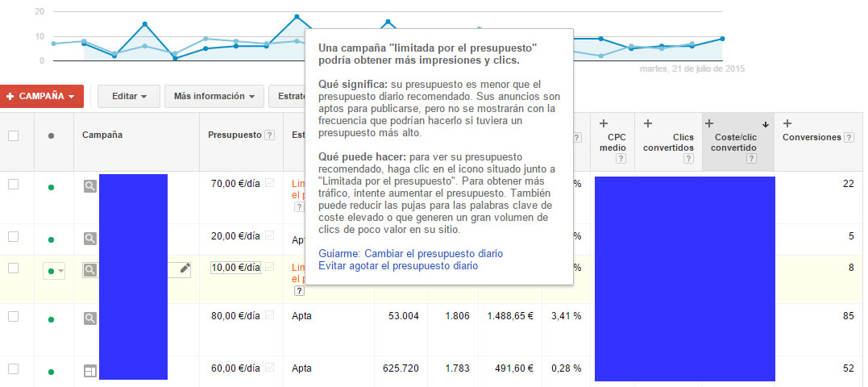Click green status dot in 80,00 €/día row
The width and height of the screenshot is (868, 387).
51,319
